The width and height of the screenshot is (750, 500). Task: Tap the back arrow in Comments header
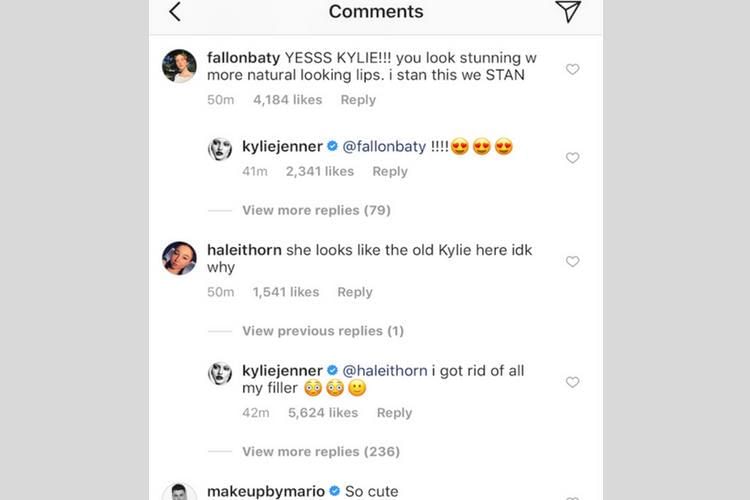click(175, 12)
